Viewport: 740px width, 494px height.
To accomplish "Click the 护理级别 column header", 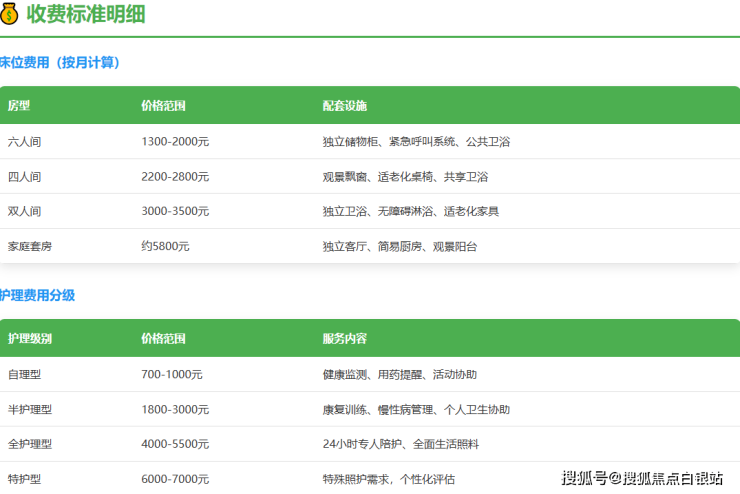I will [30, 338].
